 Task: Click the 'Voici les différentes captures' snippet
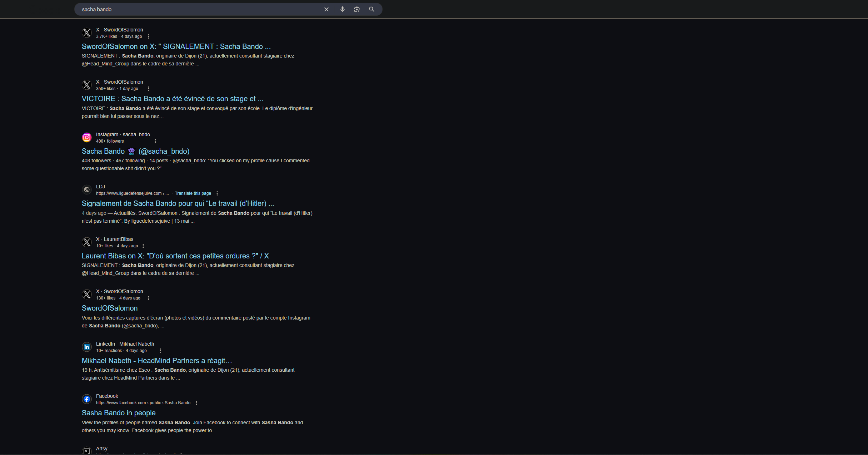coord(196,322)
